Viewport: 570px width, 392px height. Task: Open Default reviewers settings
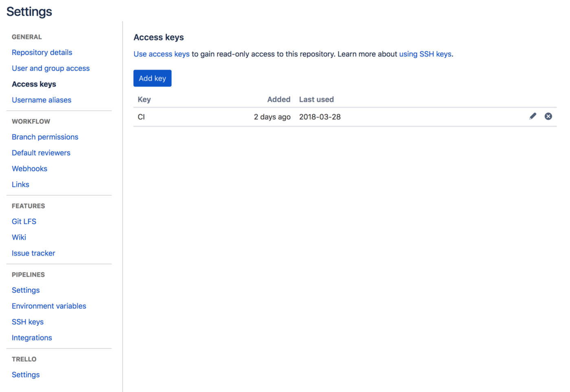41,153
